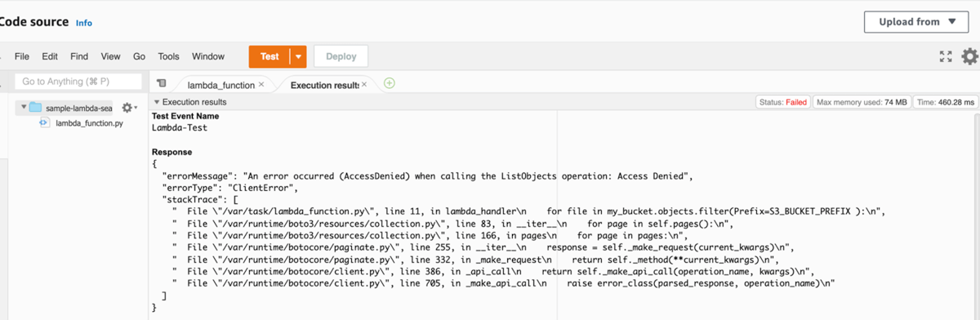This screenshot has height=320, width=980.
Task: Open the File menu
Action: [22, 56]
